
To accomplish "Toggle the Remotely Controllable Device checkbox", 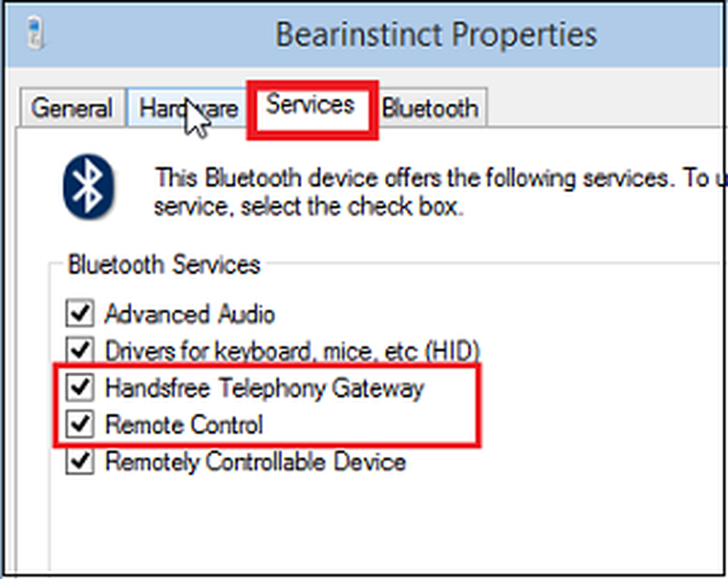I will click(79, 461).
